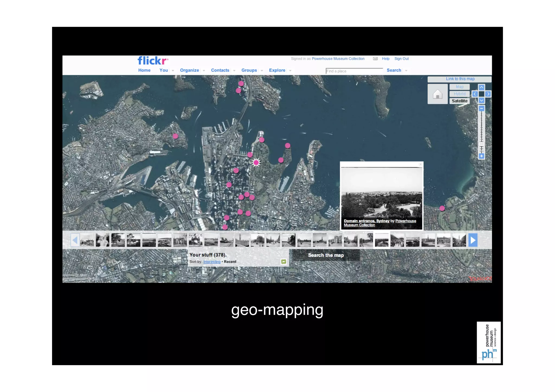This screenshot has height=392, width=555.
Task: Expand the Organize menu arrow
Action: [x=204, y=71]
